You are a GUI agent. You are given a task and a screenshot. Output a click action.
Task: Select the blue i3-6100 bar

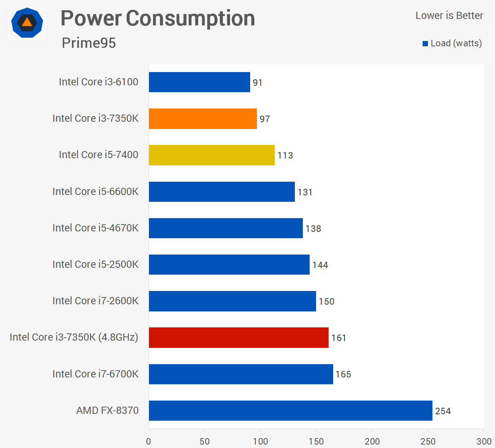[x=199, y=82]
